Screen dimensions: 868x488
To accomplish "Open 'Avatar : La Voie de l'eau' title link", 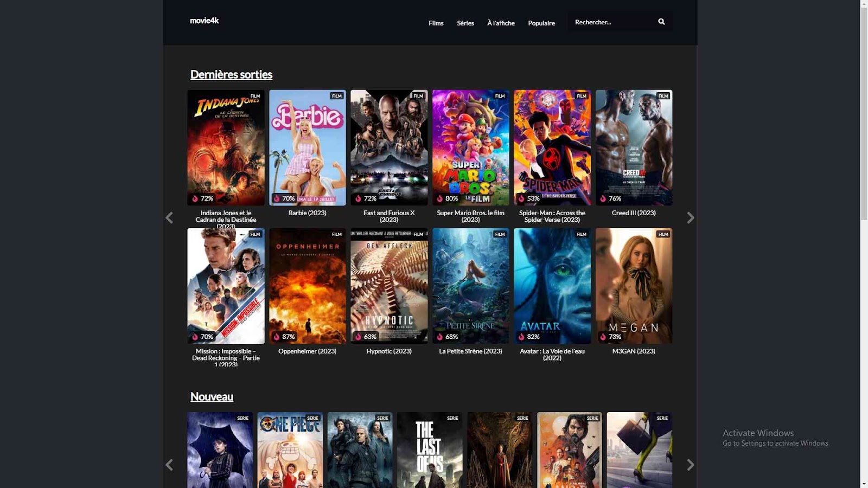I will 552,355.
